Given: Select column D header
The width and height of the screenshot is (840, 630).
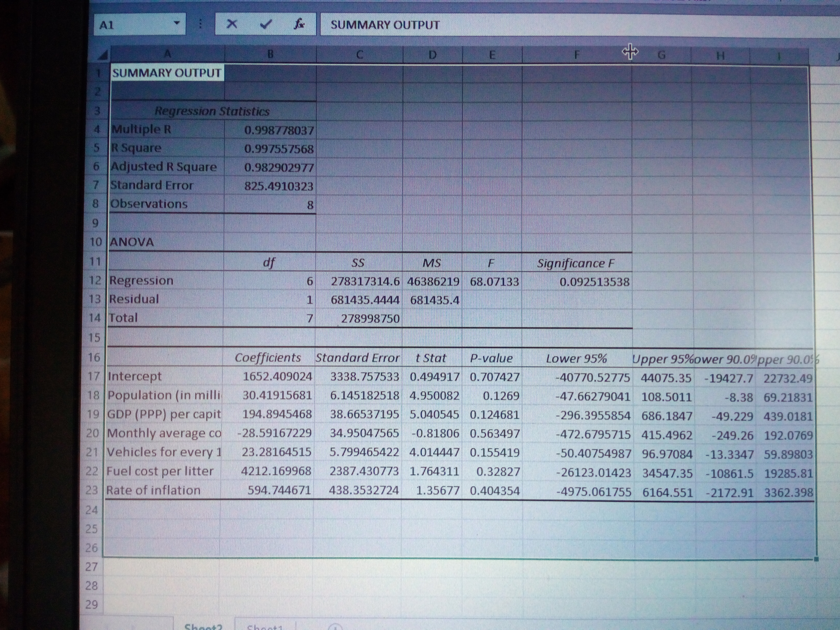Looking at the screenshot, I should click(x=433, y=55).
